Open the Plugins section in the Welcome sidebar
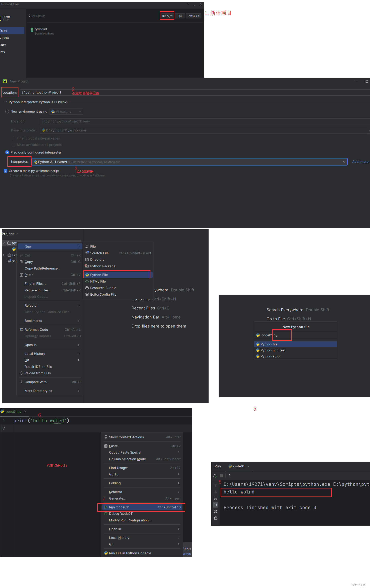The width and height of the screenshot is (370, 588). pos(3,45)
